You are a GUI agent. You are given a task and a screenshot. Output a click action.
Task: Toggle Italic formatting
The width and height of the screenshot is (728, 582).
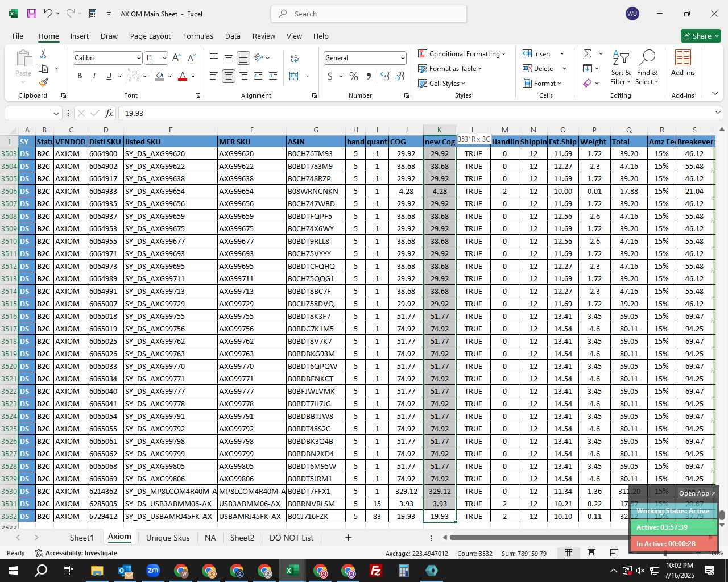(94, 76)
